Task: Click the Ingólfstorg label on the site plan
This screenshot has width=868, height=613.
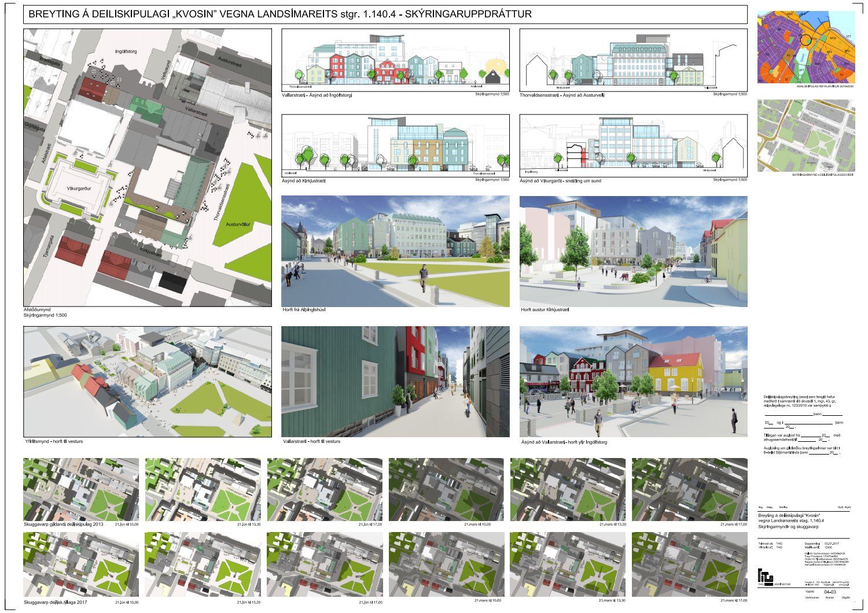Action: 126,51
